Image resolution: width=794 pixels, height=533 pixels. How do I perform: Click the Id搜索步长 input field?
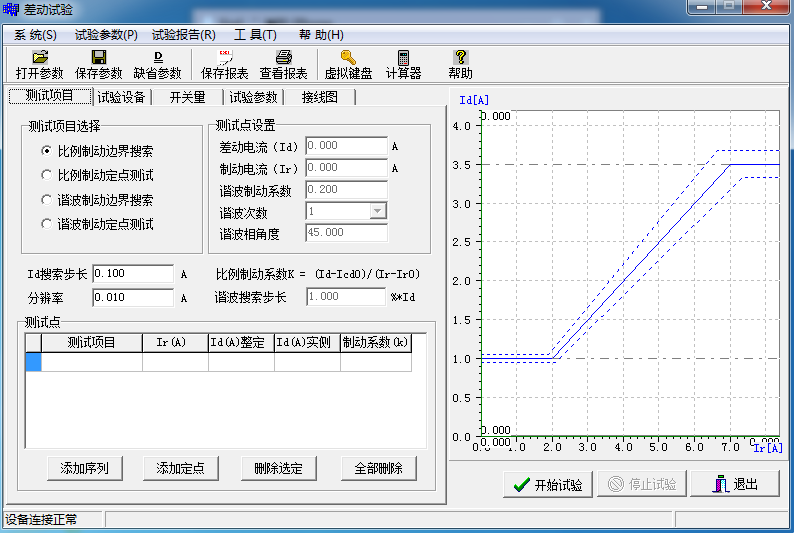133,274
